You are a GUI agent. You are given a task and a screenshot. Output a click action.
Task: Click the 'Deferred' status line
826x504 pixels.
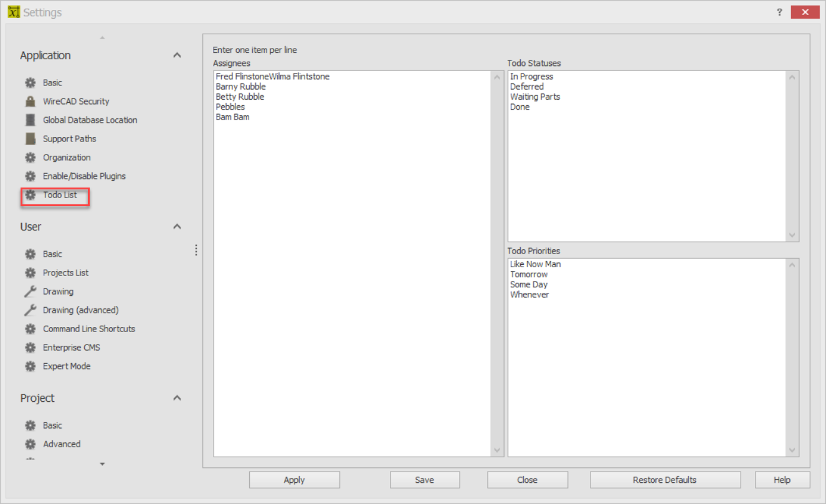coord(527,87)
